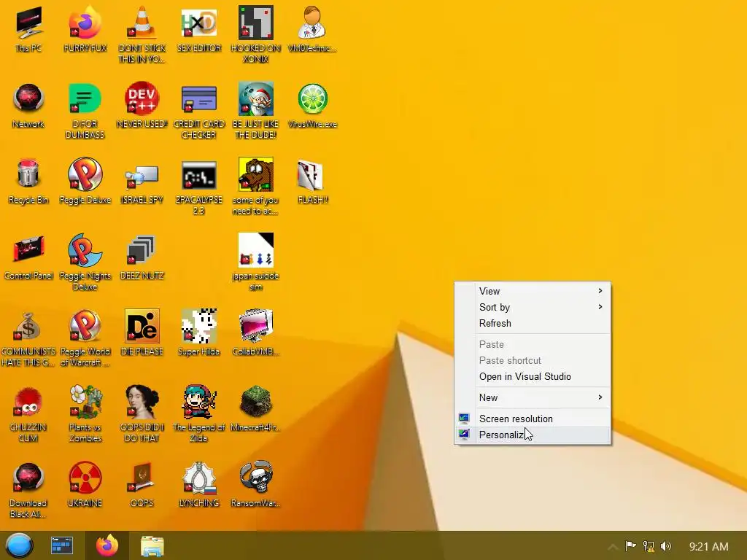747x560 pixels.
Task: Open network status tray icon
Action: 649,546
